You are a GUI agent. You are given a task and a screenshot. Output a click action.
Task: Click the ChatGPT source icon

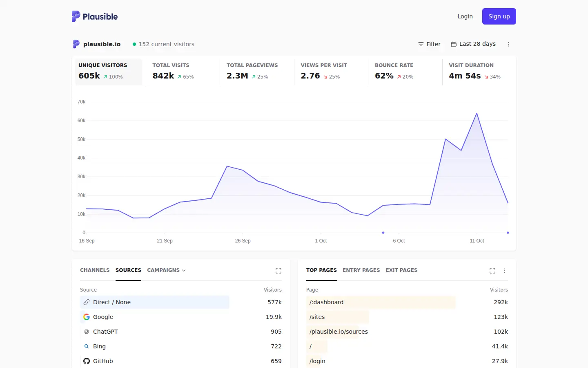click(87, 332)
